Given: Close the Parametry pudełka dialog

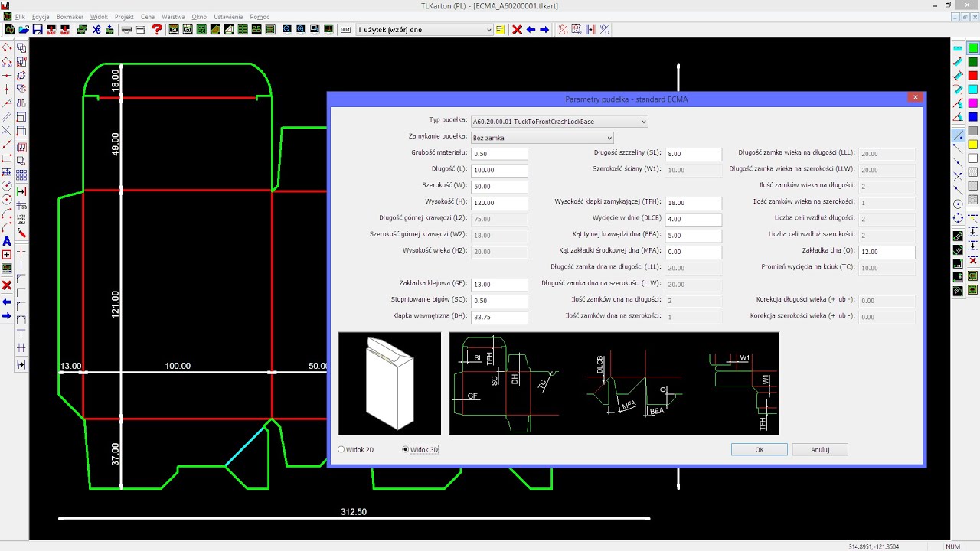Looking at the screenshot, I should click(915, 98).
